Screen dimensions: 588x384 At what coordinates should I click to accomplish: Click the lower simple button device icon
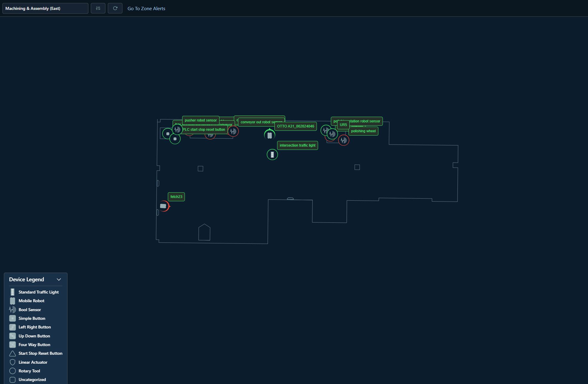coord(175,139)
